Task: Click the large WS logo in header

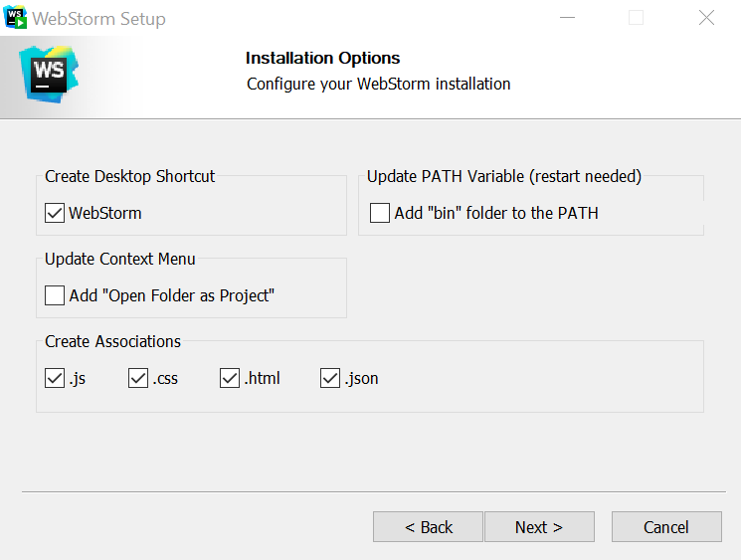Action: point(49,75)
